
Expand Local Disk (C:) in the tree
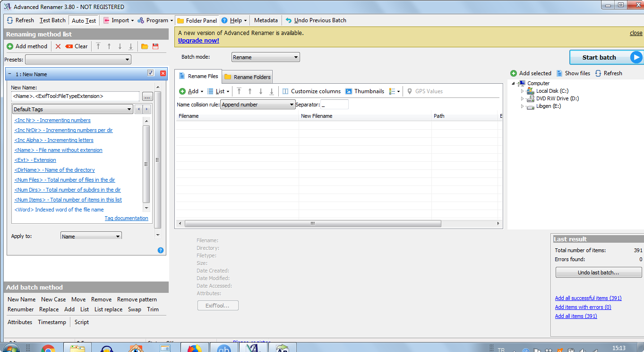tap(523, 90)
